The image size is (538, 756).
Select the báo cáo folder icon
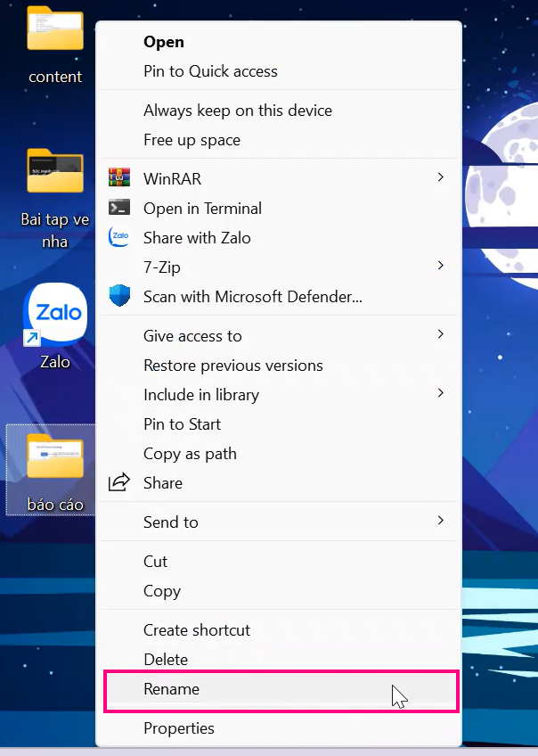(x=55, y=456)
